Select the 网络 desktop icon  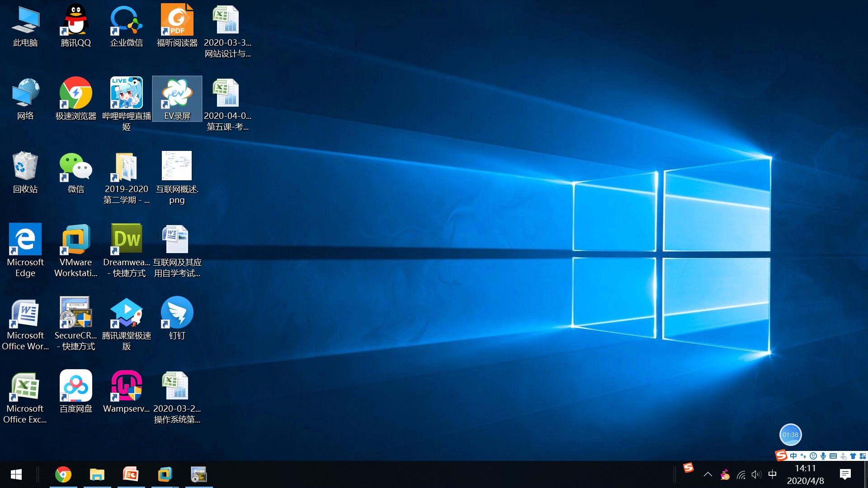point(25,99)
